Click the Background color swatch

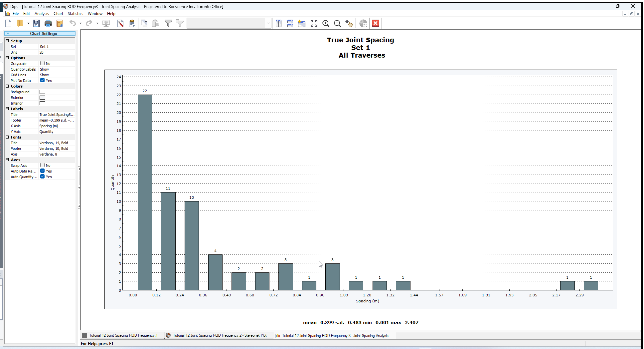point(43,92)
